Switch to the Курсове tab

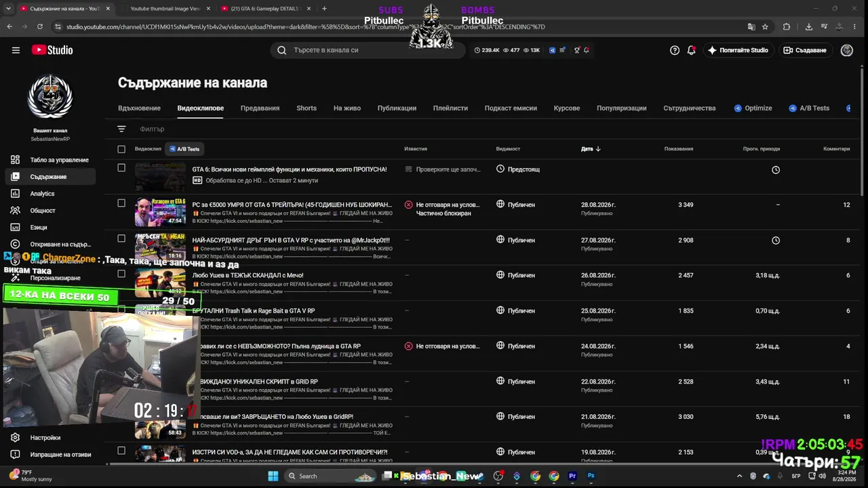[x=567, y=108]
